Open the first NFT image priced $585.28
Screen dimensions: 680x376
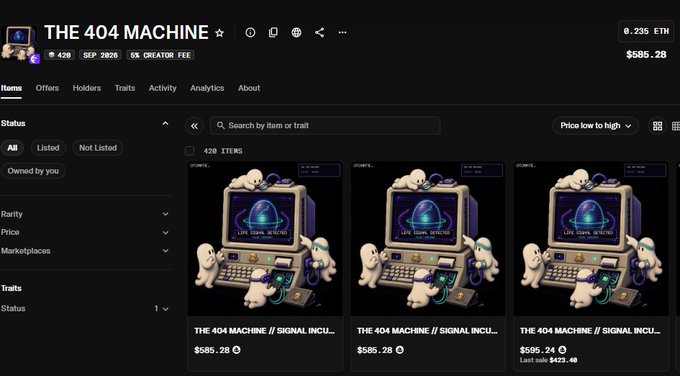pyautogui.click(x=265, y=239)
